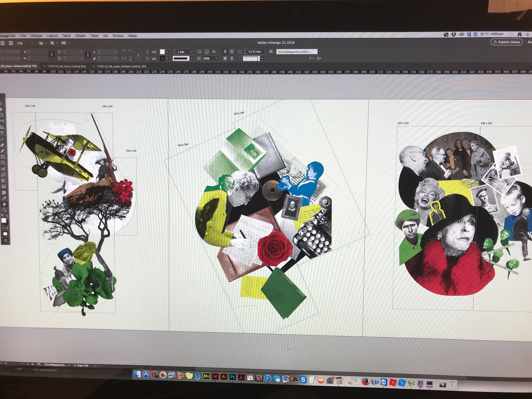The width and height of the screenshot is (532, 399).
Task: Select the Rectangle Frame tool
Action: (x=3, y=157)
